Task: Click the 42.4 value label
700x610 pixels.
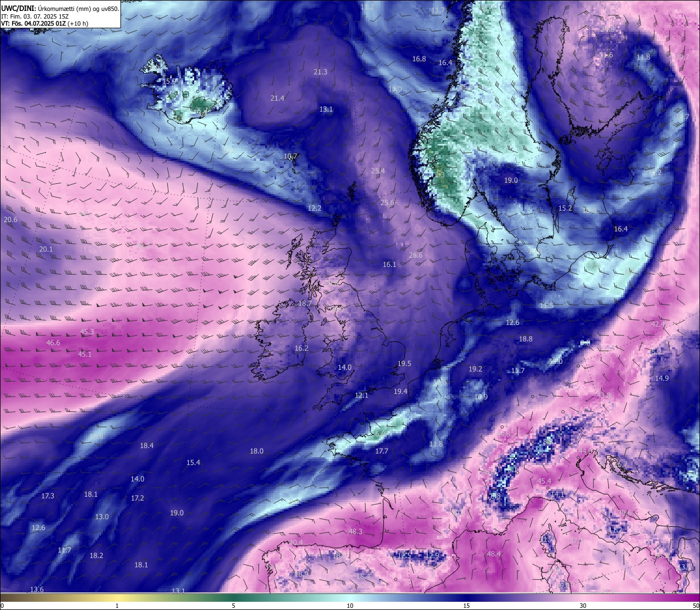Action: [x=658, y=324]
